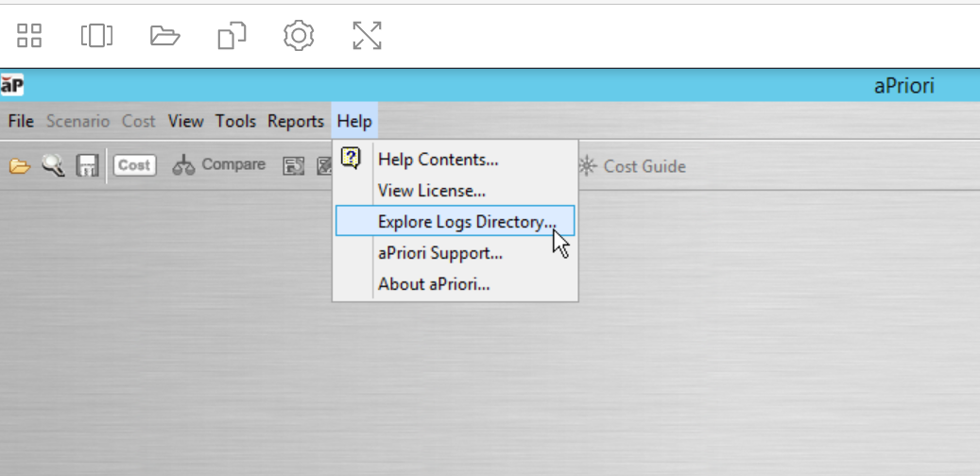The width and height of the screenshot is (980, 476).
Task: Open the Tools menu
Action: coord(235,121)
